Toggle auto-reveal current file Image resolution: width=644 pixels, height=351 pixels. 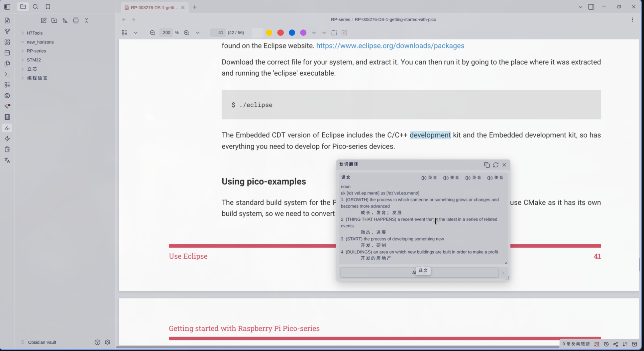[x=76, y=20]
